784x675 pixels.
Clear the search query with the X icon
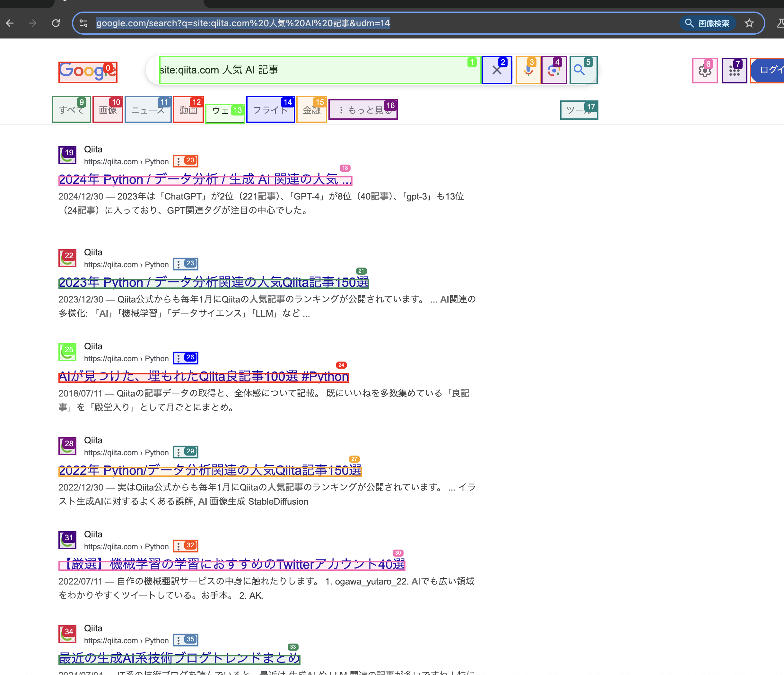496,70
